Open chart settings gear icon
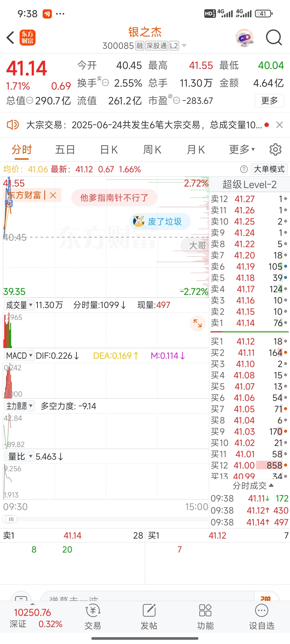Image resolution: width=290 pixels, height=644 pixels. coord(275,149)
